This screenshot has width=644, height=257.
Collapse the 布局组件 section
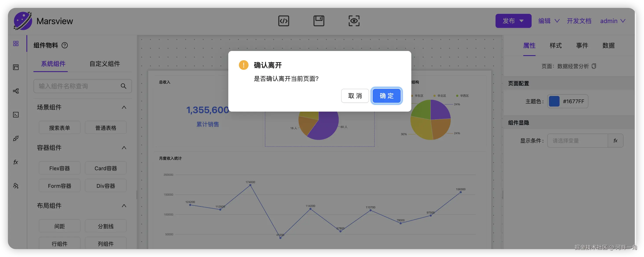point(124,206)
